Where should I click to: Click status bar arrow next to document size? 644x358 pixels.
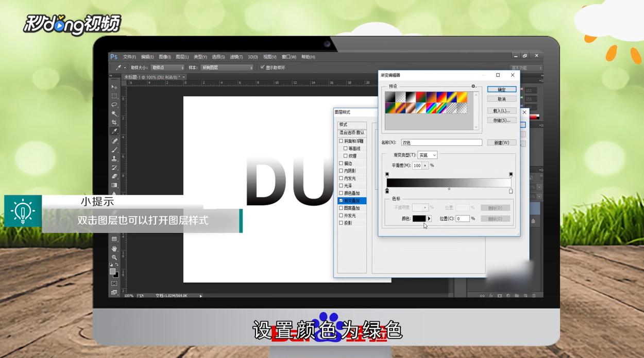point(201,296)
